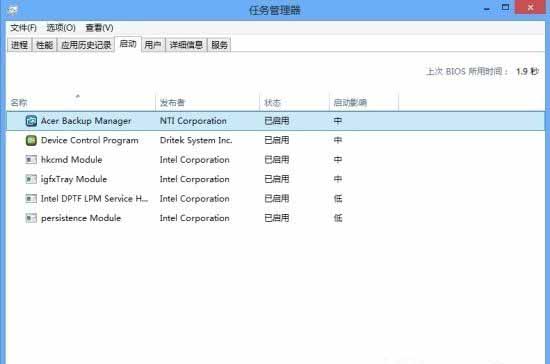The image size is (550, 364).
Task: Select the hkcmd Module entry
Action: [x=72, y=160]
